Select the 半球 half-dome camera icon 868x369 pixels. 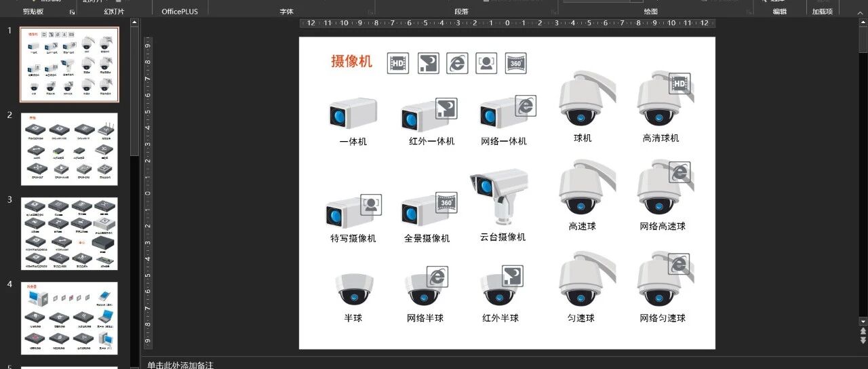click(355, 290)
